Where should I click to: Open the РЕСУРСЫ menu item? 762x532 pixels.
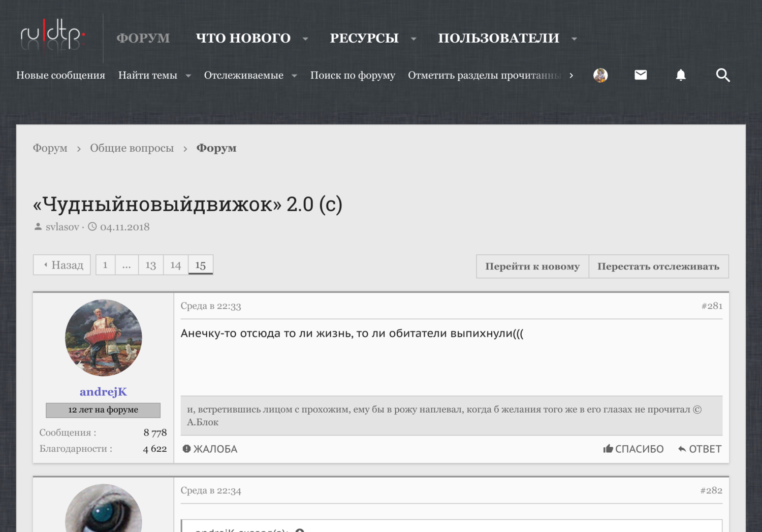point(364,38)
